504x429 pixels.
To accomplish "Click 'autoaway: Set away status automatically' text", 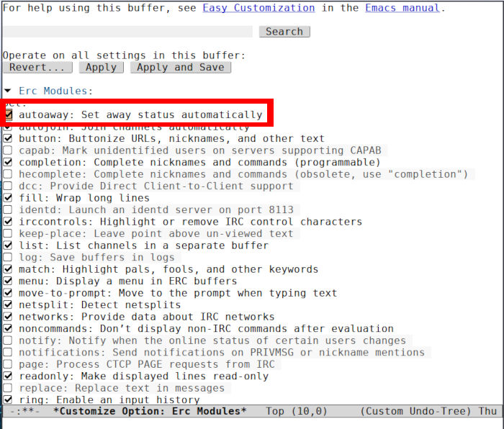I will [140, 114].
